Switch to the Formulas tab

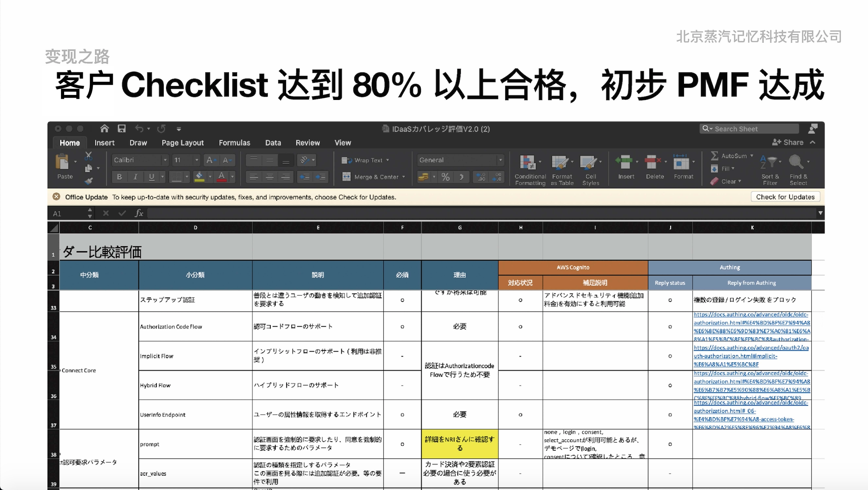pyautogui.click(x=234, y=143)
